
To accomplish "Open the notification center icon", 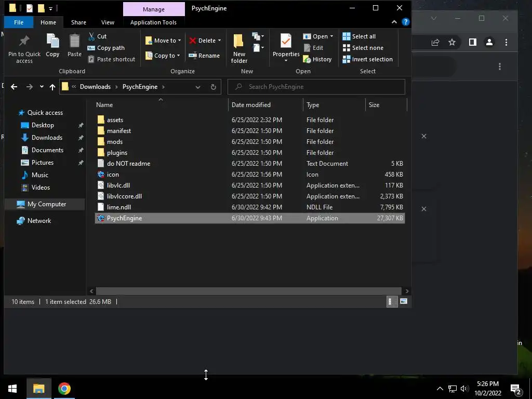I will point(516,389).
